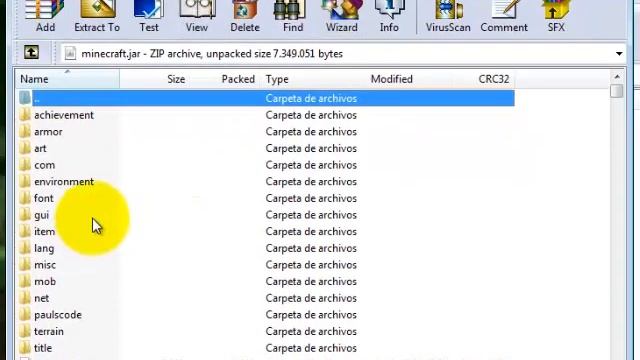Click the misc folder icon
The width and height of the screenshot is (640, 360).
pyautogui.click(x=25, y=264)
